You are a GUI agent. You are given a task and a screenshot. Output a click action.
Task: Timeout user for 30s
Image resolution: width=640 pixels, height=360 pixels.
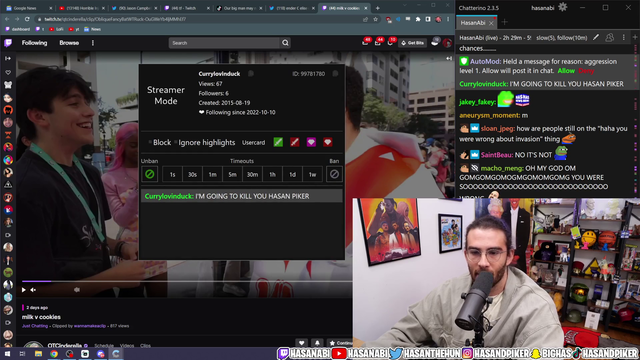(192, 174)
